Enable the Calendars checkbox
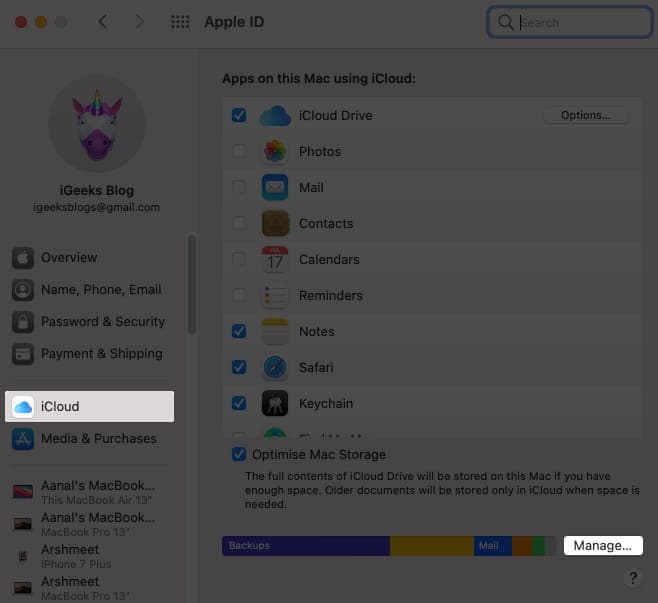This screenshot has width=658, height=603. [239, 259]
